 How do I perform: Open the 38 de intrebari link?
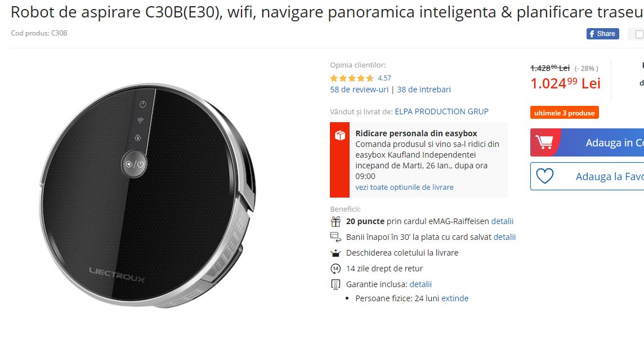click(424, 90)
